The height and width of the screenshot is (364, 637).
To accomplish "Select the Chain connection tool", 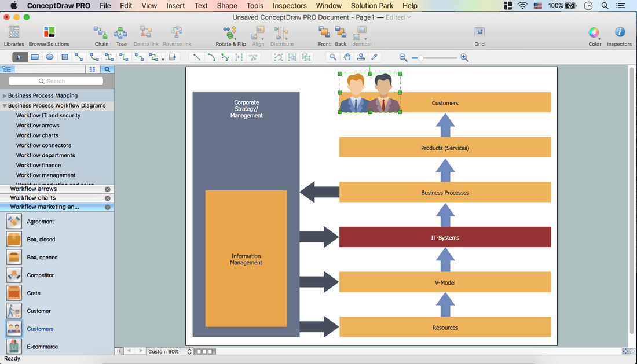I will point(101,32).
